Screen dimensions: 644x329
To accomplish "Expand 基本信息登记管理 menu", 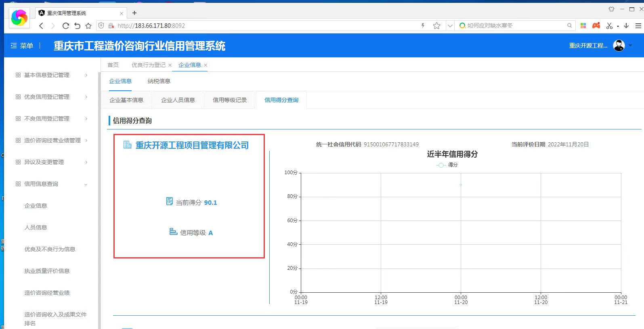I will (x=52, y=75).
